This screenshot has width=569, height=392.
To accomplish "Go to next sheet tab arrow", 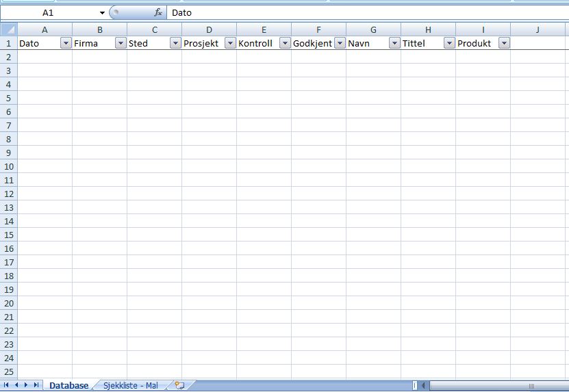I will click(x=26, y=384).
